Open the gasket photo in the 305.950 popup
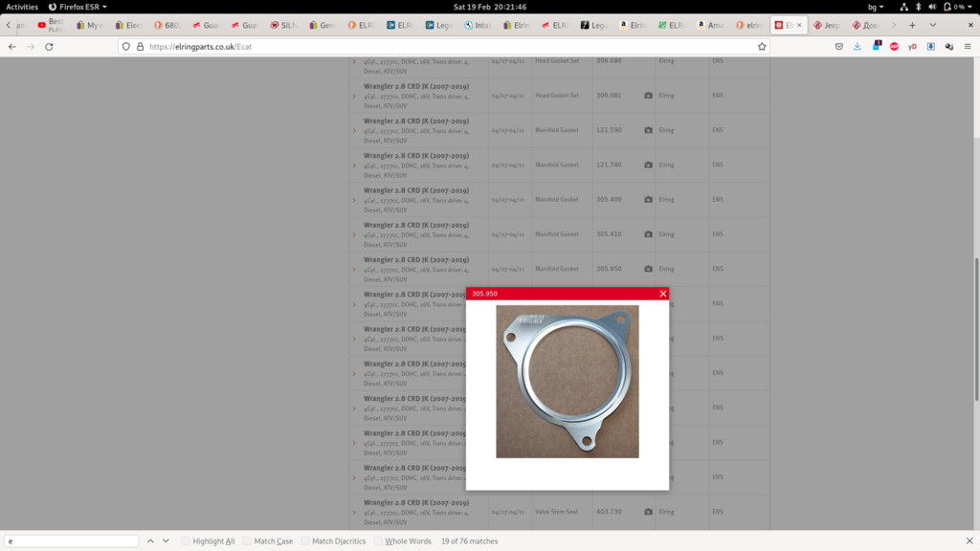 [x=568, y=382]
